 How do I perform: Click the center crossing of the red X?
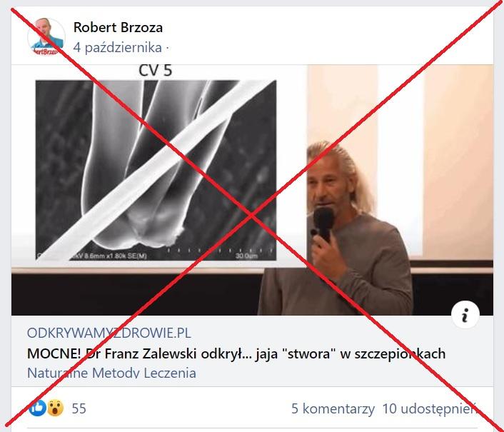point(252,216)
